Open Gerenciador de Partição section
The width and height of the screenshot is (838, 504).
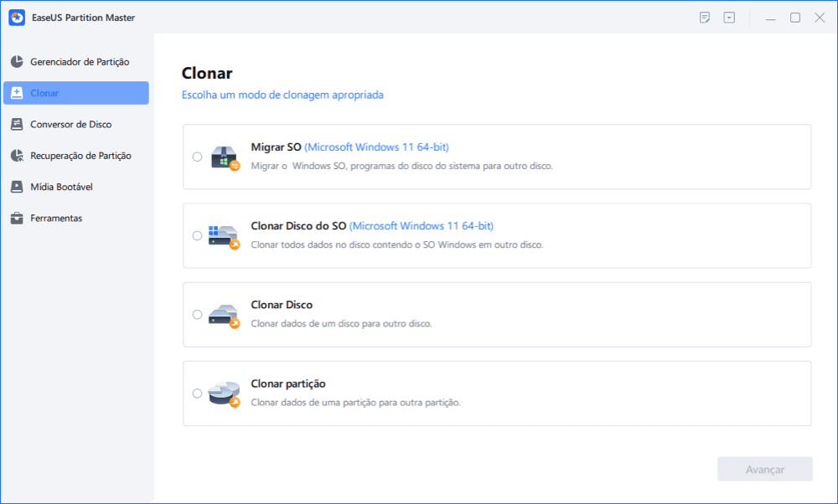[76, 62]
